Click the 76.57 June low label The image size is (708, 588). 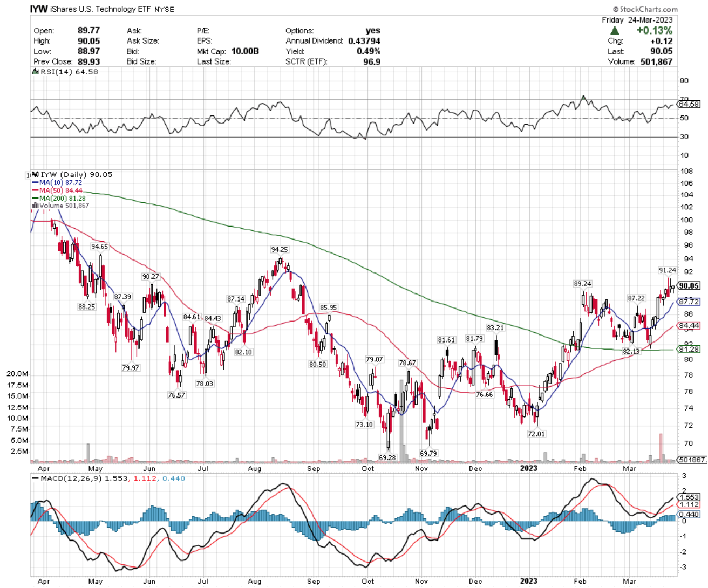176,395
